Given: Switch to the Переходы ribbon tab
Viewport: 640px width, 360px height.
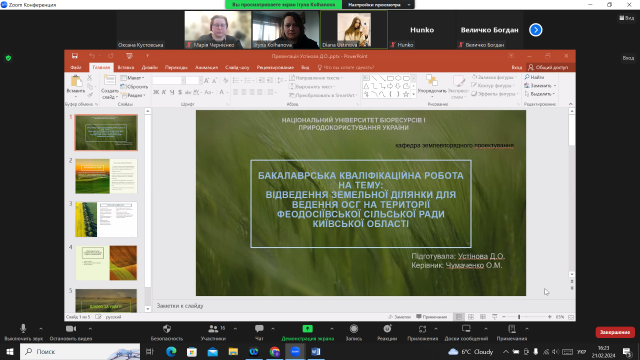Looking at the screenshot, I should 176,67.
